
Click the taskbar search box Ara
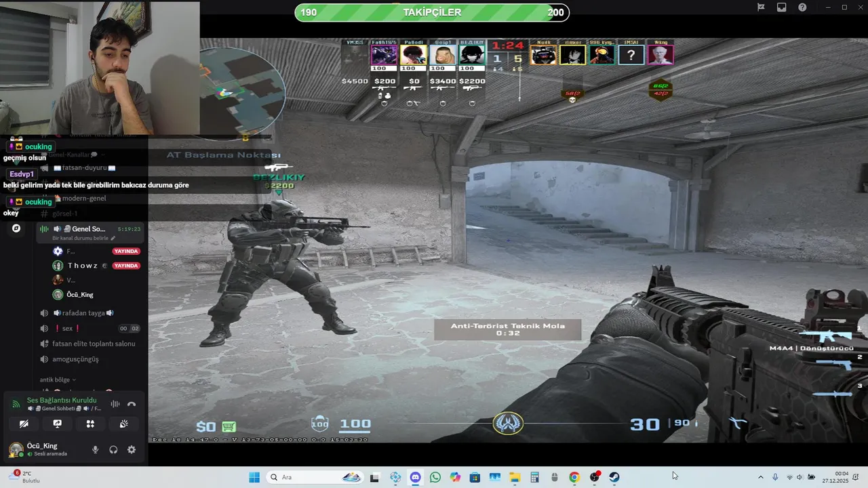click(x=315, y=477)
